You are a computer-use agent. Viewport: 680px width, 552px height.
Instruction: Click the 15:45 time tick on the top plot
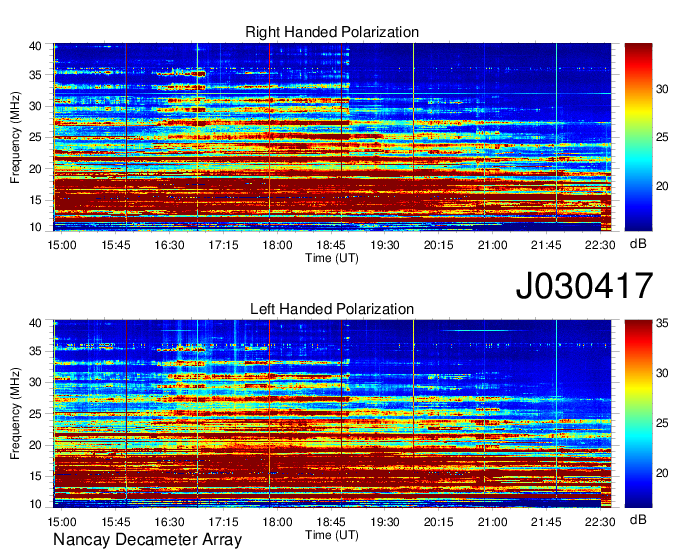tap(116, 245)
